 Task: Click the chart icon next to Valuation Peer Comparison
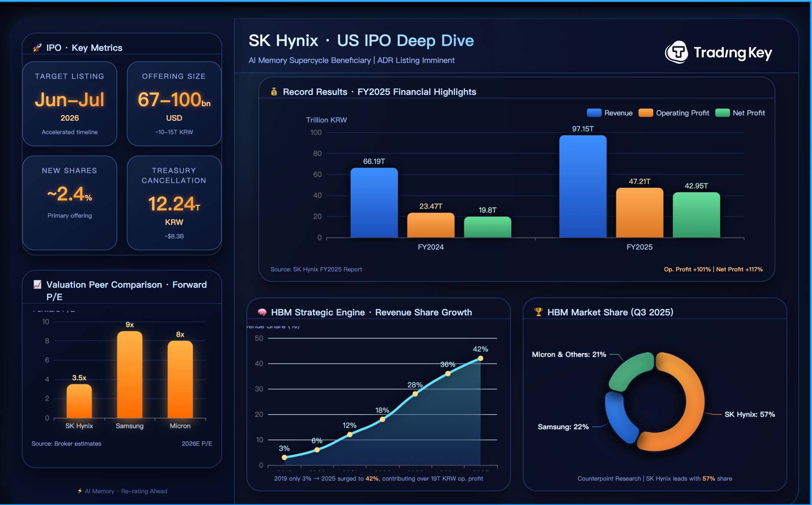click(38, 285)
